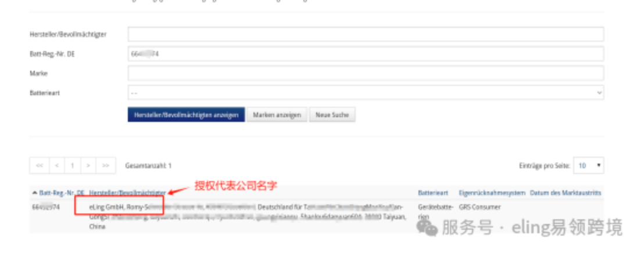
Task: Jump to last results page
Action: click(x=106, y=165)
